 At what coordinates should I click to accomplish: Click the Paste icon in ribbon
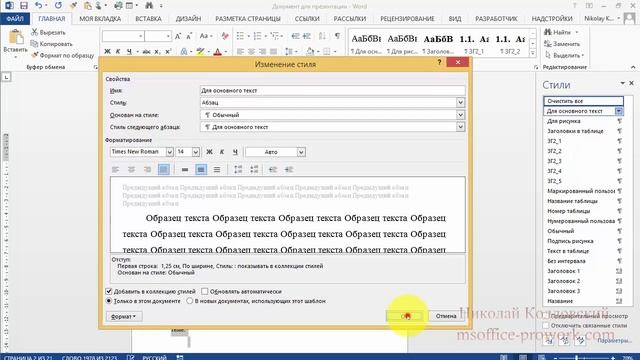tap(16, 37)
